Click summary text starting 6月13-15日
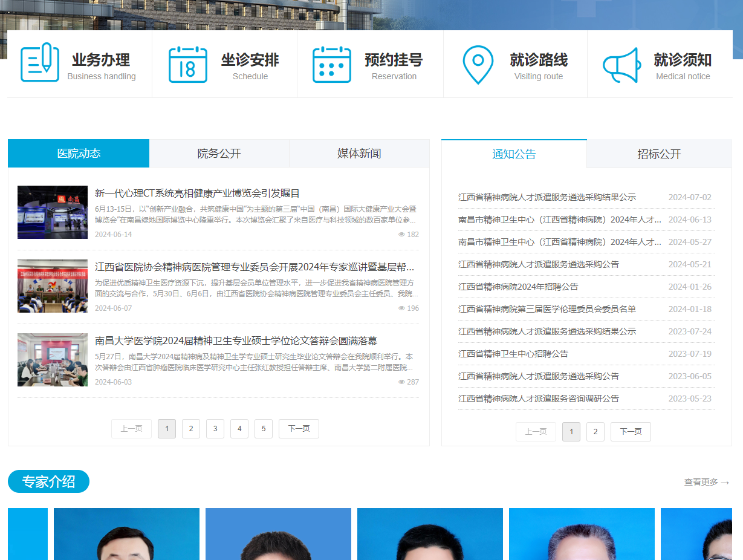 pos(256,215)
